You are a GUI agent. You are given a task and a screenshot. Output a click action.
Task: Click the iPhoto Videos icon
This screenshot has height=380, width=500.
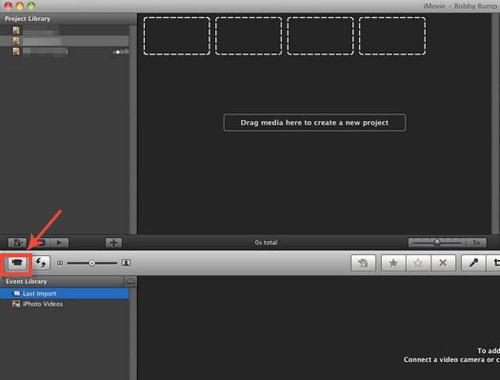[x=16, y=304]
